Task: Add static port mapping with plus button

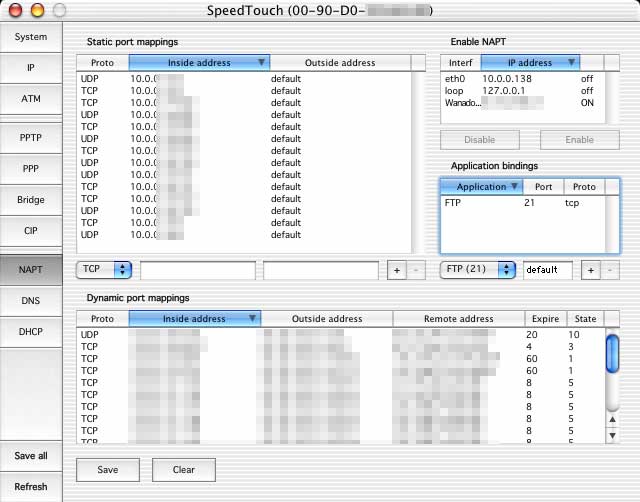Action: pos(396,270)
